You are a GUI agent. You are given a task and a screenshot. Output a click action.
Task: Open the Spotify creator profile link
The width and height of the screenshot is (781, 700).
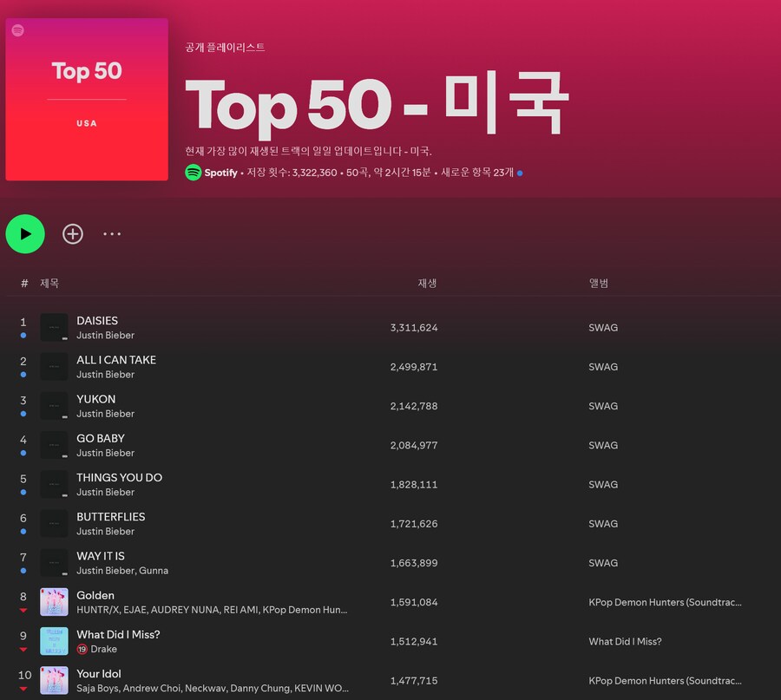point(220,173)
